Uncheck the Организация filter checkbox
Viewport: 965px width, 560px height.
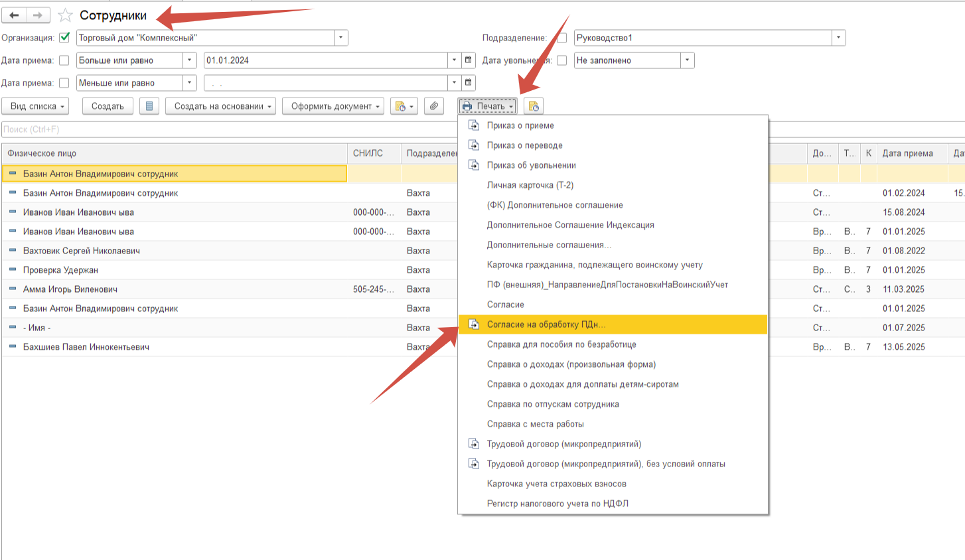tap(64, 38)
